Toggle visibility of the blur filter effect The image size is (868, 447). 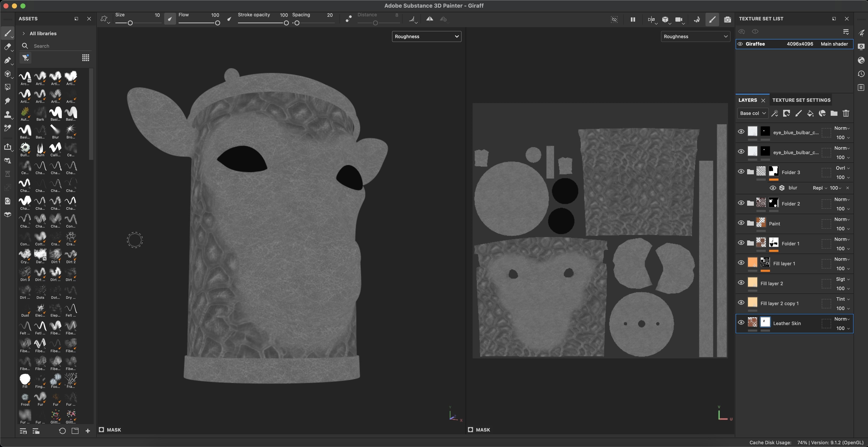point(773,188)
